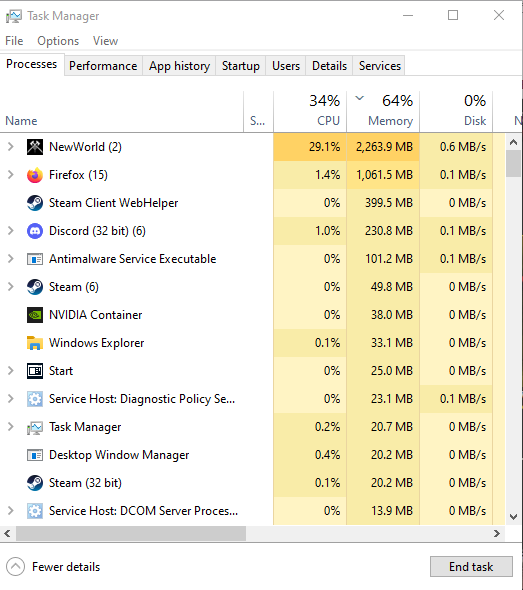Collapse view with Fewer details arrow icon
This screenshot has width=523, height=590.
point(15,567)
